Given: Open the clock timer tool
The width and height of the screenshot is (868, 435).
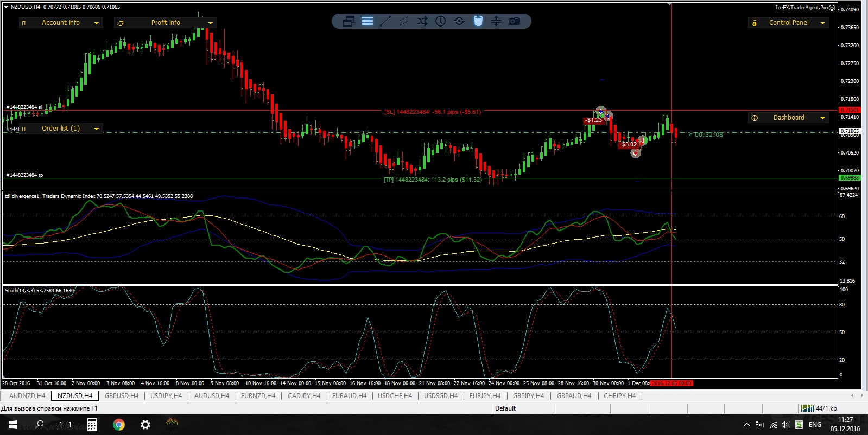Looking at the screenshot, I should coord(441,21).
